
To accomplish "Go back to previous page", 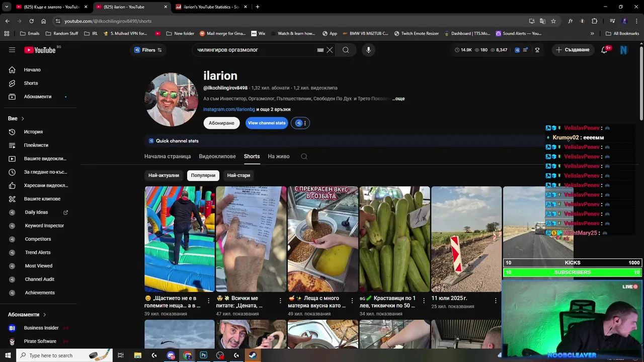I will [x=7, y=21].
